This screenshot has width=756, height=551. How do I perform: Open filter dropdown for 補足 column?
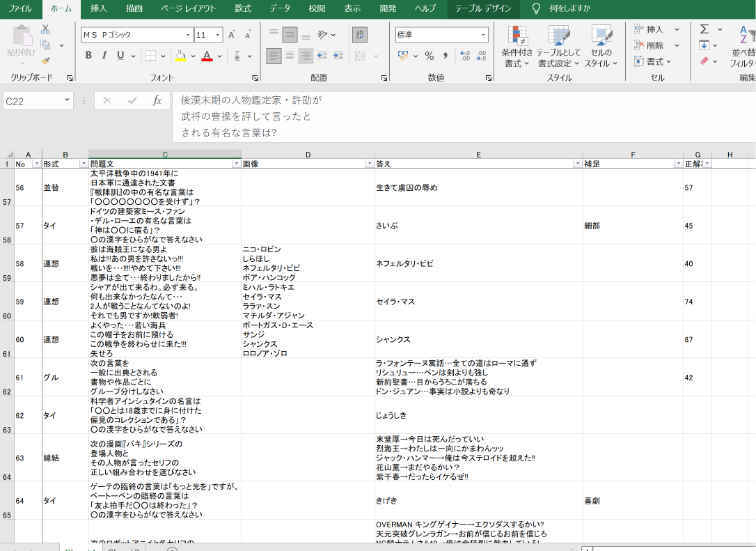pos(678,164)
